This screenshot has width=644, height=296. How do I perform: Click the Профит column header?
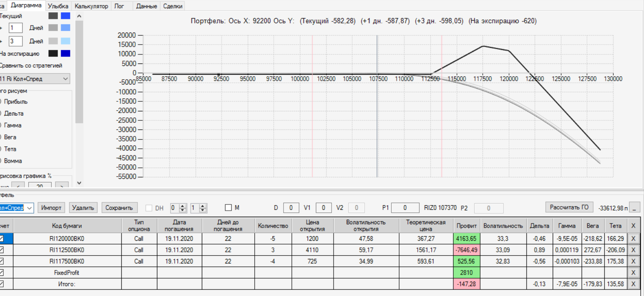(x=466, y=226)
